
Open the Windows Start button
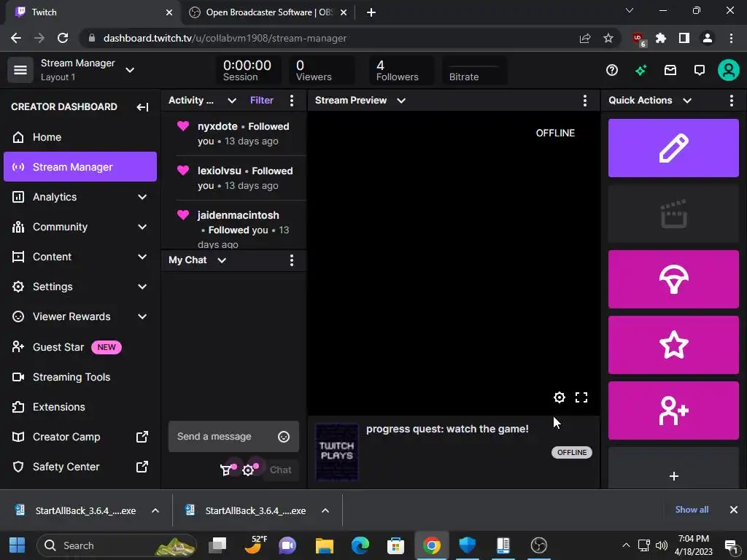(x=18, y=545)
